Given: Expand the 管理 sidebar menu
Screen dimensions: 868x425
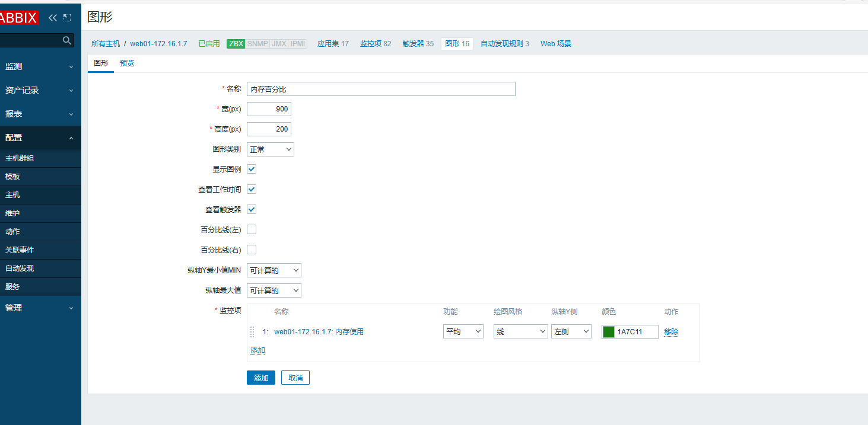Looking at the screenshot, I should pyautogui.click(x=40, y=308).
